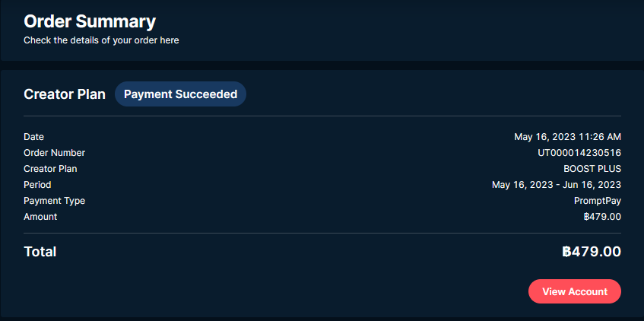644x321 pixels.
Task: Click the Creator Plan row label
Action: 50,169
